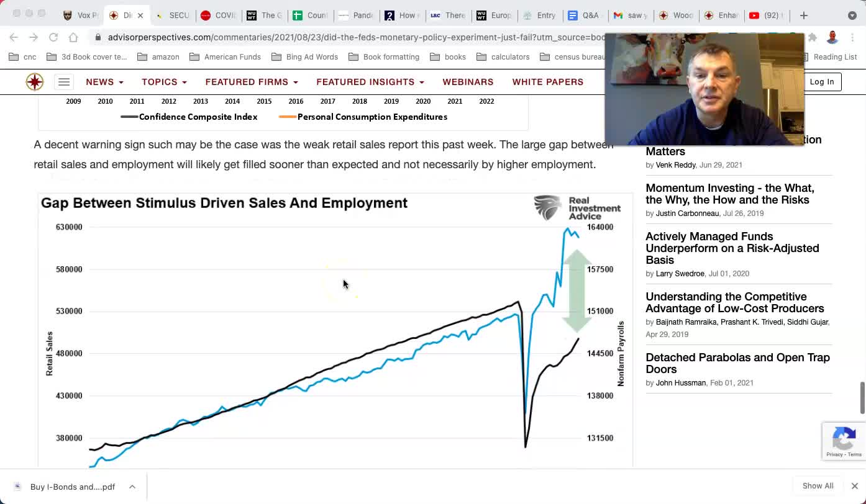Screen dimensions: 866x504
Task: Expand the NEWS menu
Action: click(104, 82)
